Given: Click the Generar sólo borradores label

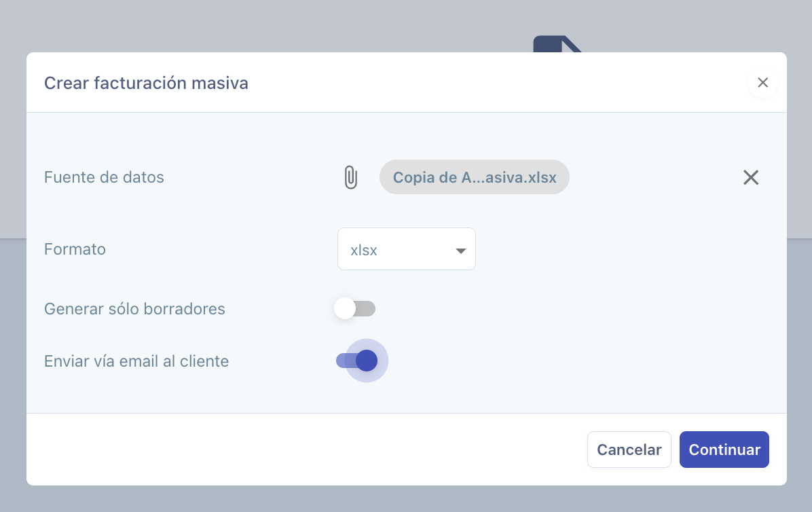Looking at the screenshot, I should (x=134, y=308).
